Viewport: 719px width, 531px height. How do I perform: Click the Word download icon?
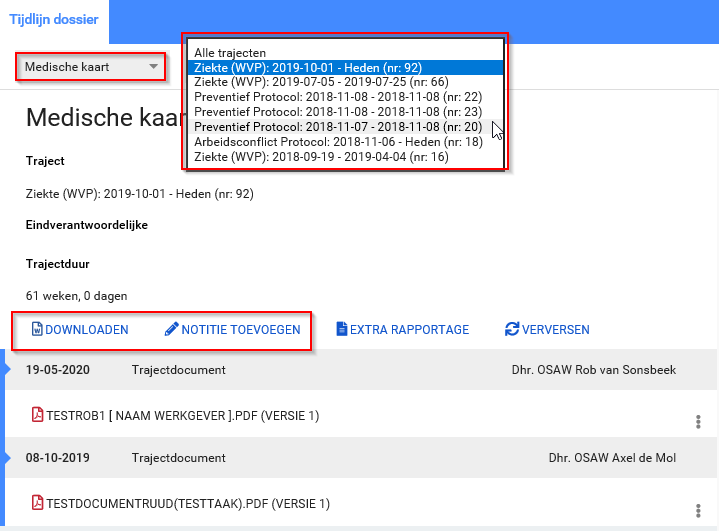(38, 329)
